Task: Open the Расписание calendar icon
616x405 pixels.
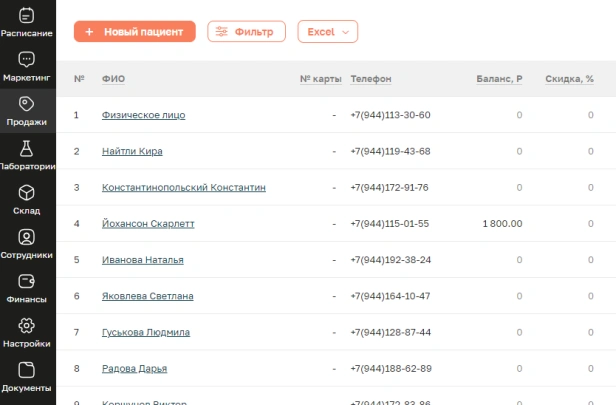Action: tap(27, 15)
